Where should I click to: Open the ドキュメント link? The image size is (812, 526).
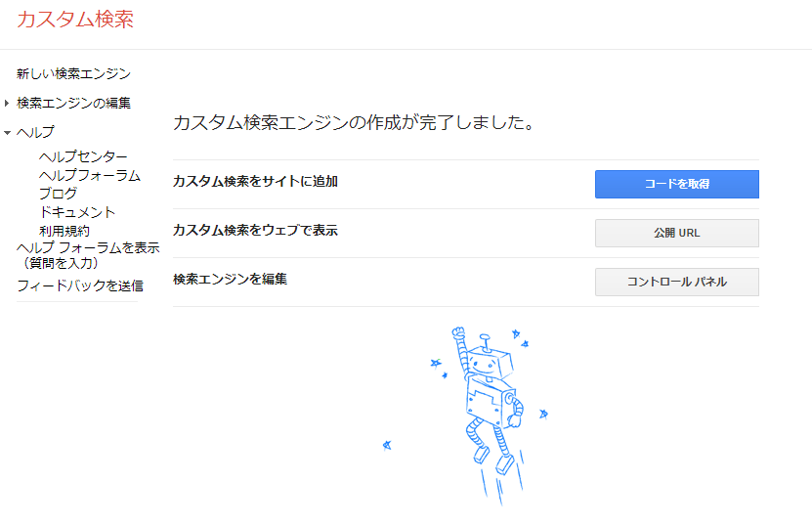(x=77, y=212)
